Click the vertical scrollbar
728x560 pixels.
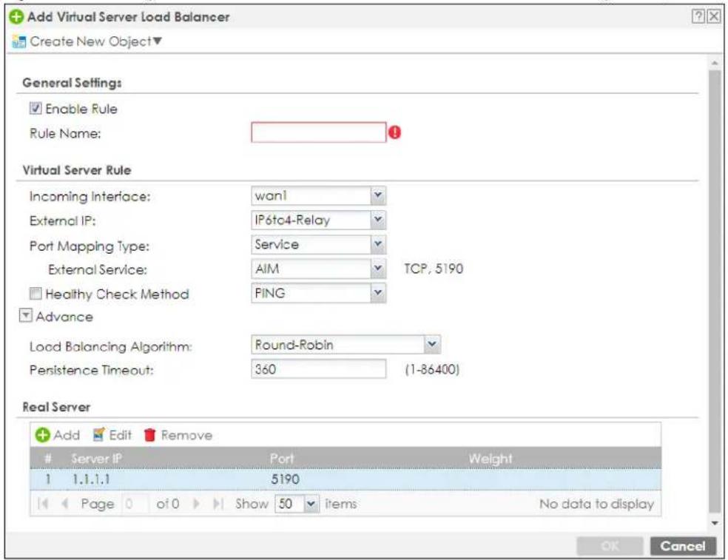point(715,290)
